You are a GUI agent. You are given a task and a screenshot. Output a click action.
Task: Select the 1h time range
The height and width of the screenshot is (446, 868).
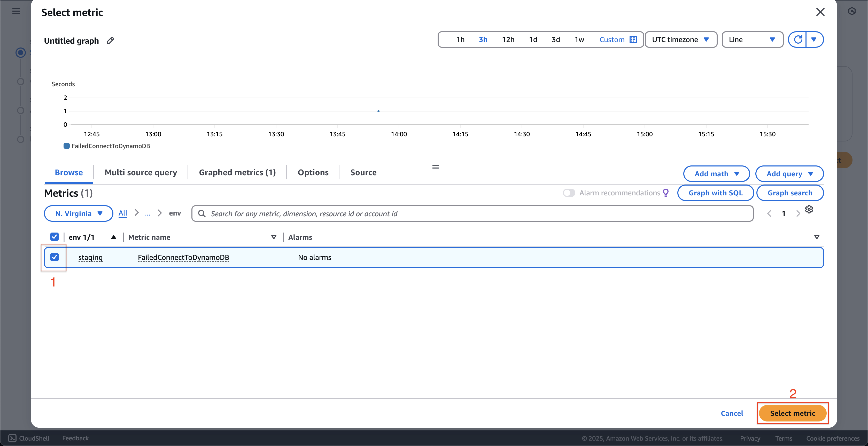460,40
